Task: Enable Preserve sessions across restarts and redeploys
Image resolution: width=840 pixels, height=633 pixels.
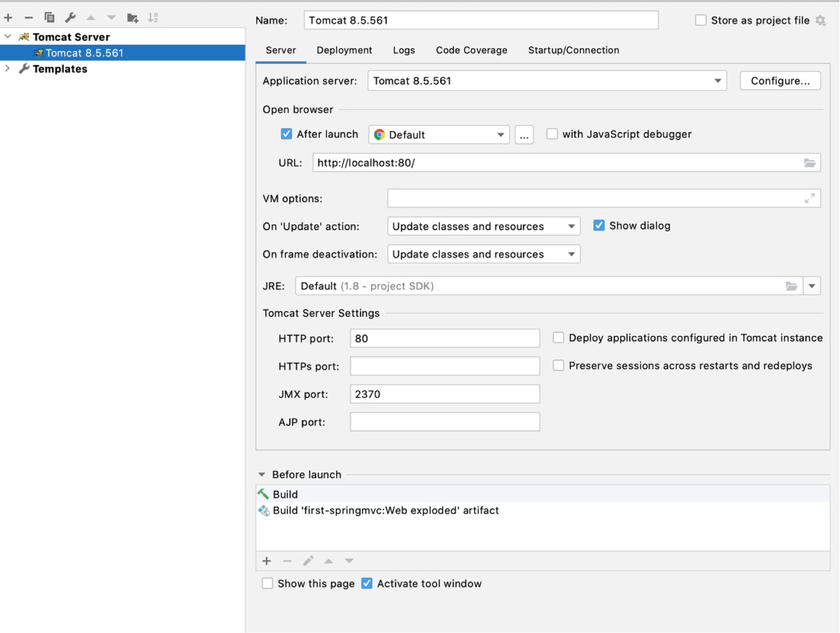Action: coord(559,365)
